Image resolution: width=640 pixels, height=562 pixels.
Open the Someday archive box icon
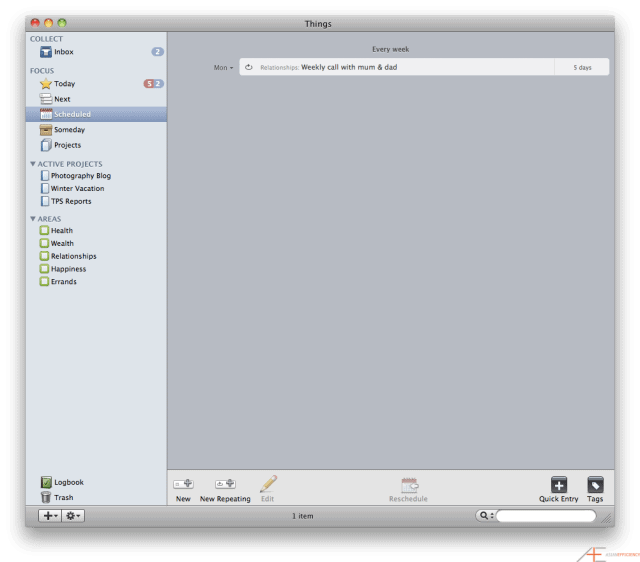46,130
